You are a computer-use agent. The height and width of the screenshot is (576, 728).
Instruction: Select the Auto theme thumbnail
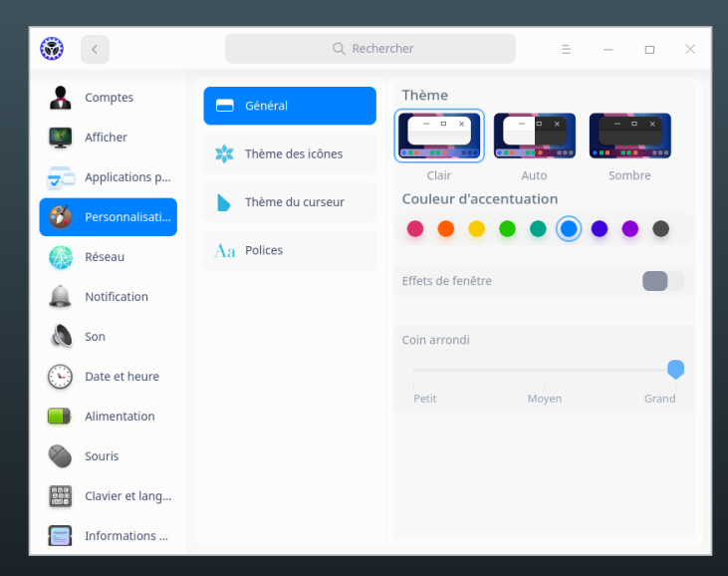pos(535,136)
